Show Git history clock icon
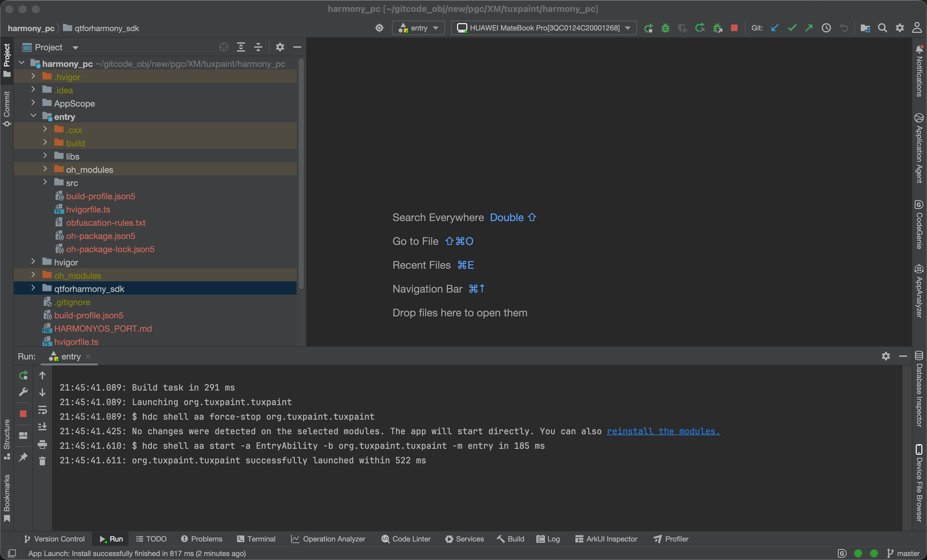 pos(826,28)
